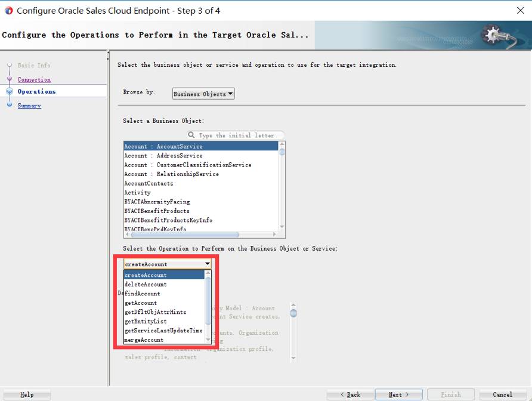Choose createAccount from operation list
The width and height of the screenshot is (532, 401).
click(x=164, y=275)
